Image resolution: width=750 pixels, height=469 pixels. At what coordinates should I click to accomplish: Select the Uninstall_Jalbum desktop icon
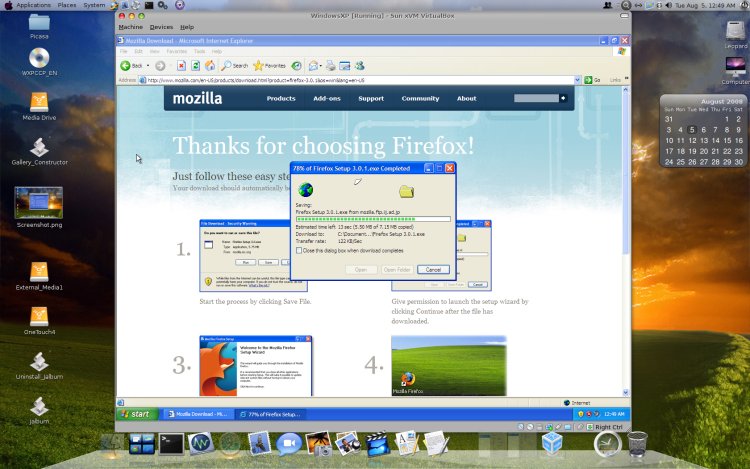click(x=39, y=366)
